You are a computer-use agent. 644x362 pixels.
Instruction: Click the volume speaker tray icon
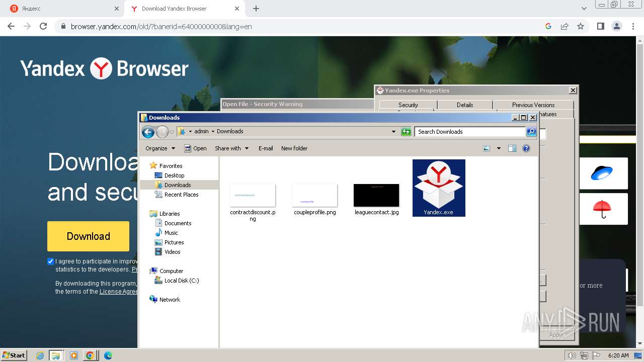click(572, 355)
